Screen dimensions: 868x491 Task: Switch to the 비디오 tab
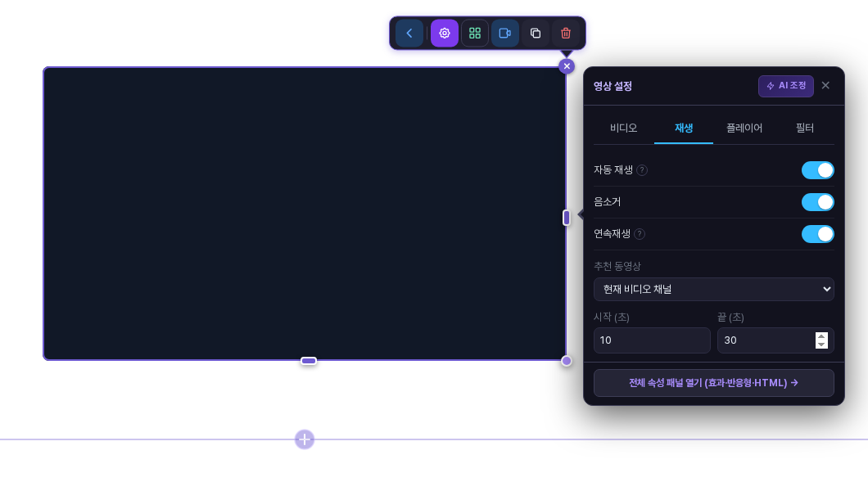pos(623,128)
